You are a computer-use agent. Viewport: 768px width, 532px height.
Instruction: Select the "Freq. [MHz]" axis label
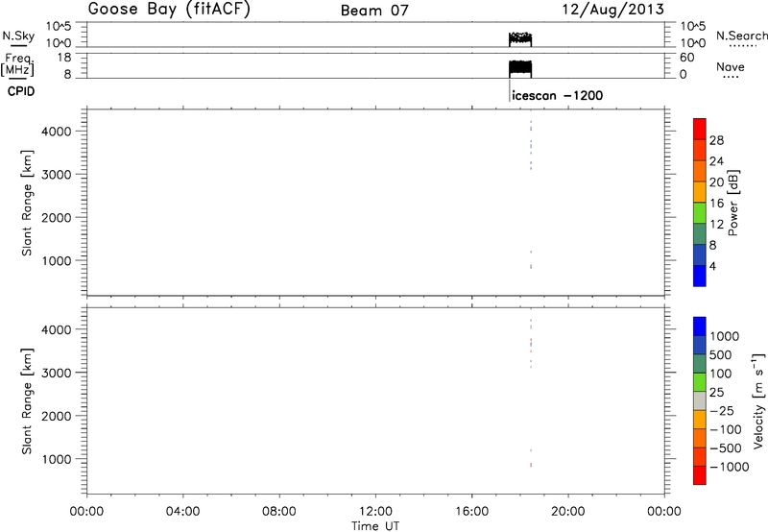(18, 64)
